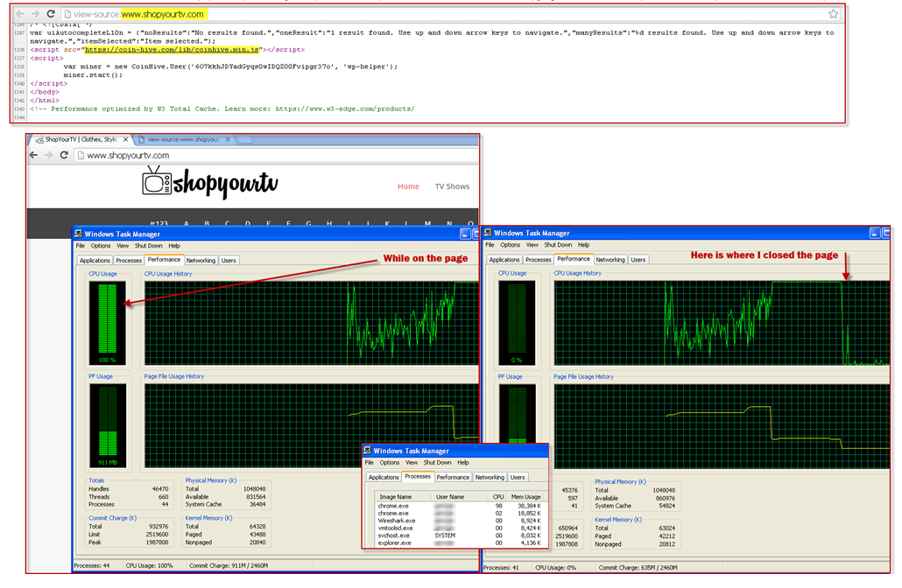902x588 pixels.
Task: Sort processes by User Name column
Action: coord(461,497)
